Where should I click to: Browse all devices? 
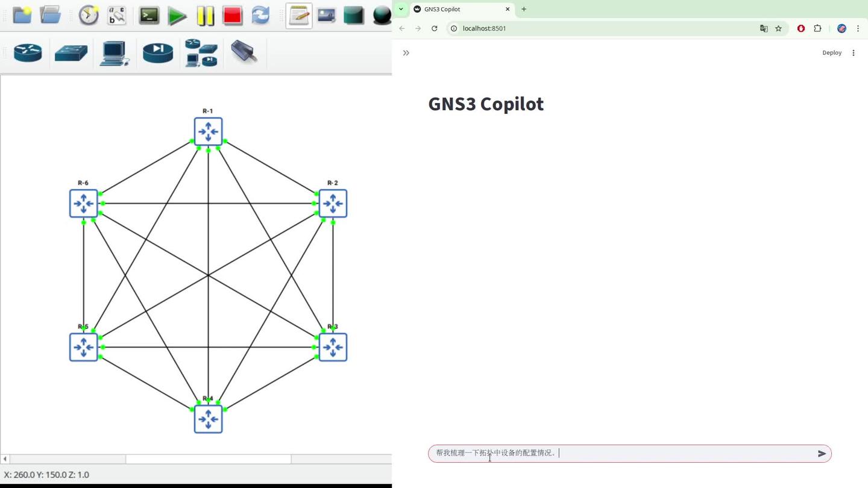tap(201, 53)
